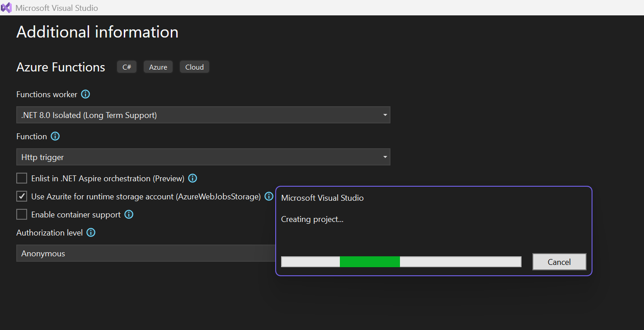Screen dimensions: 644x330
Task: Uncheck Use Azurite for runtime storage
Action: point(22,196)
